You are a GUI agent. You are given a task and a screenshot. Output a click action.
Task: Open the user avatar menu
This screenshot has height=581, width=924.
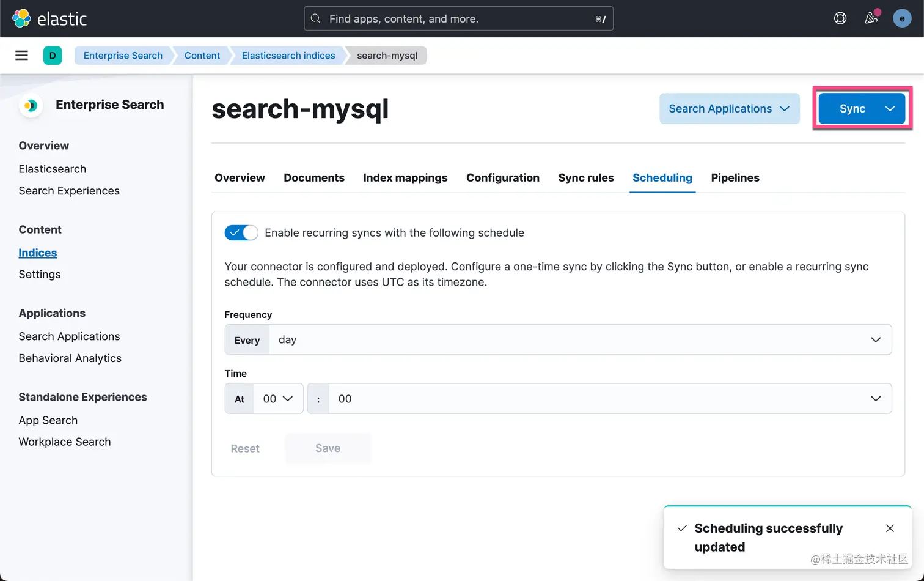902,18
